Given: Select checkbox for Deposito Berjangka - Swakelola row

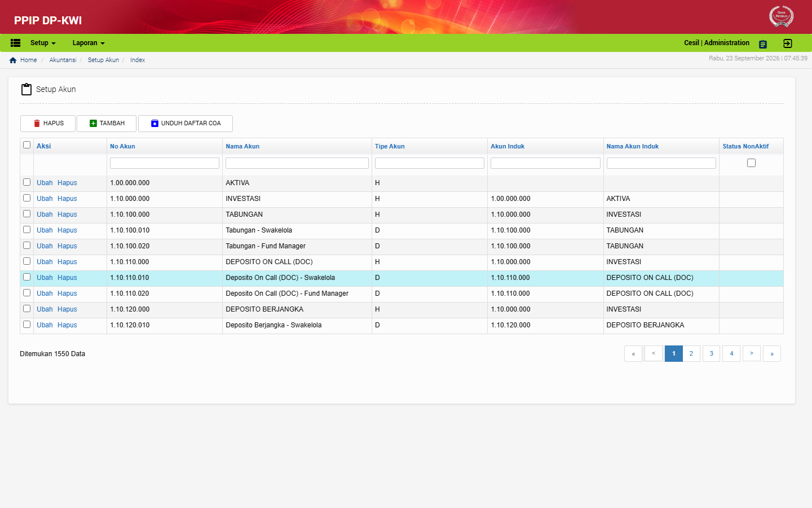Looking at the screenshot, I should point(27,325).
